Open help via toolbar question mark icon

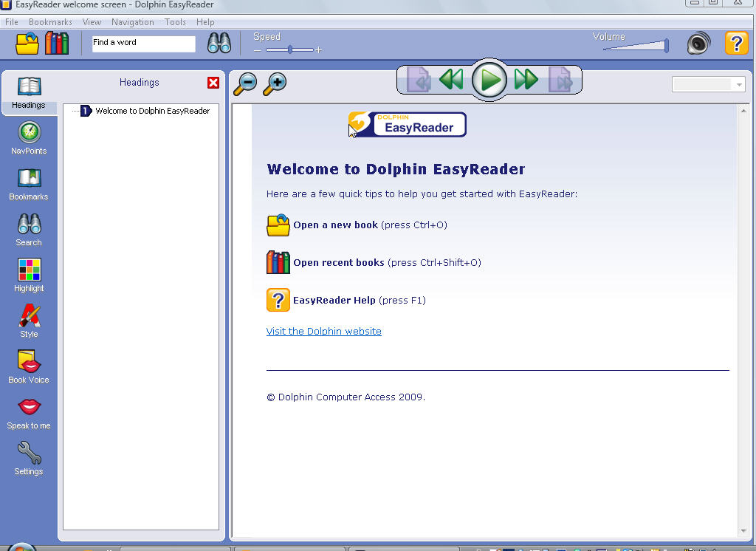click(x=736, y=44)
